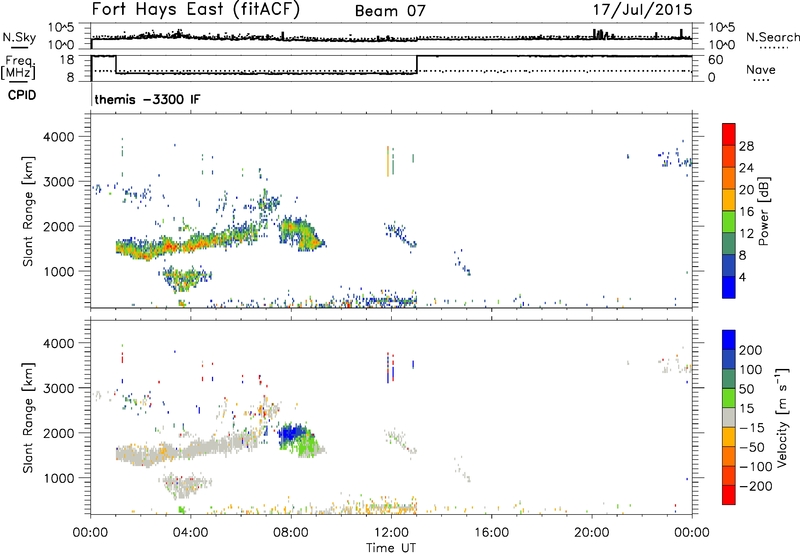Click the '1000' tick of the velocity panel

click(58, 478)
